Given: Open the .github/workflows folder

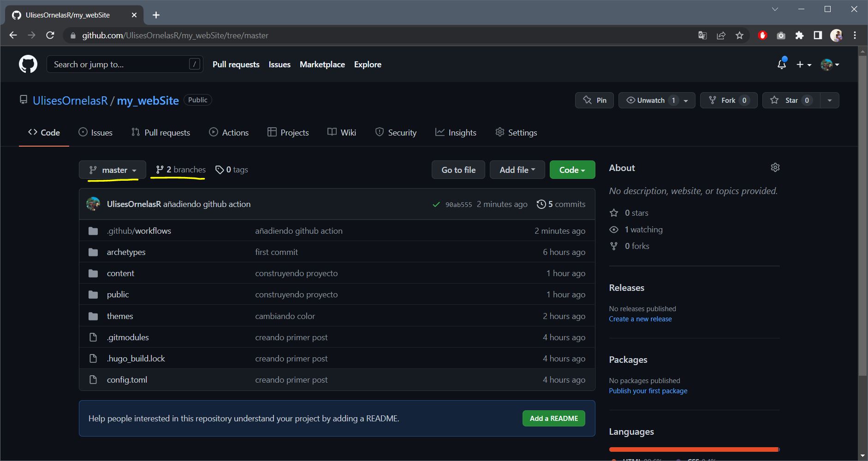Looking at the screenshot, I should click(139, 231).
